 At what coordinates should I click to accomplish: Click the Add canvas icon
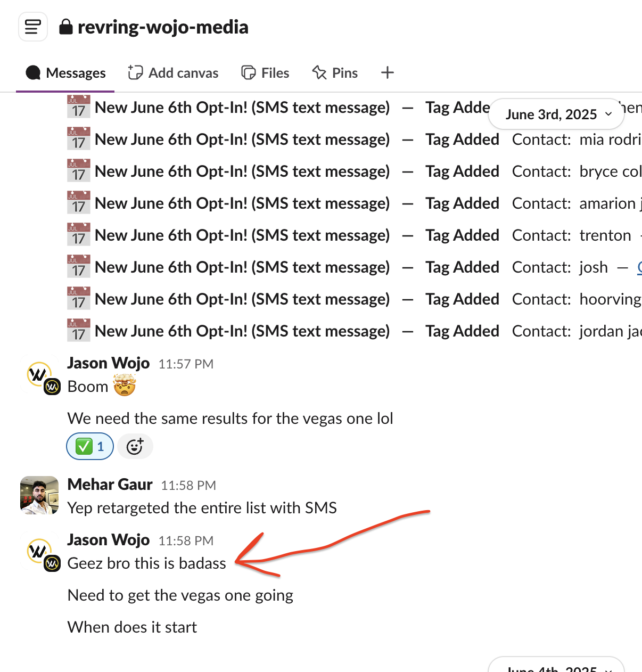point(136,72)
